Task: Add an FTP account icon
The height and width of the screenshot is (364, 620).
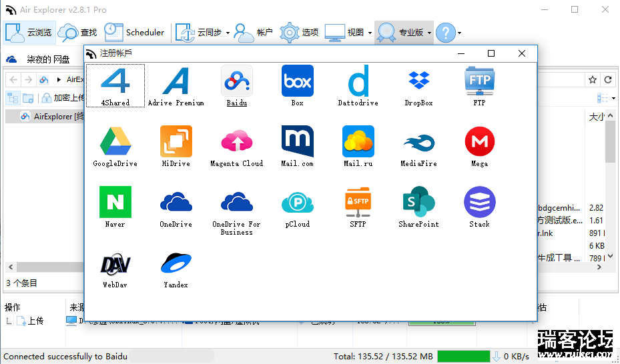Action: 479,81
